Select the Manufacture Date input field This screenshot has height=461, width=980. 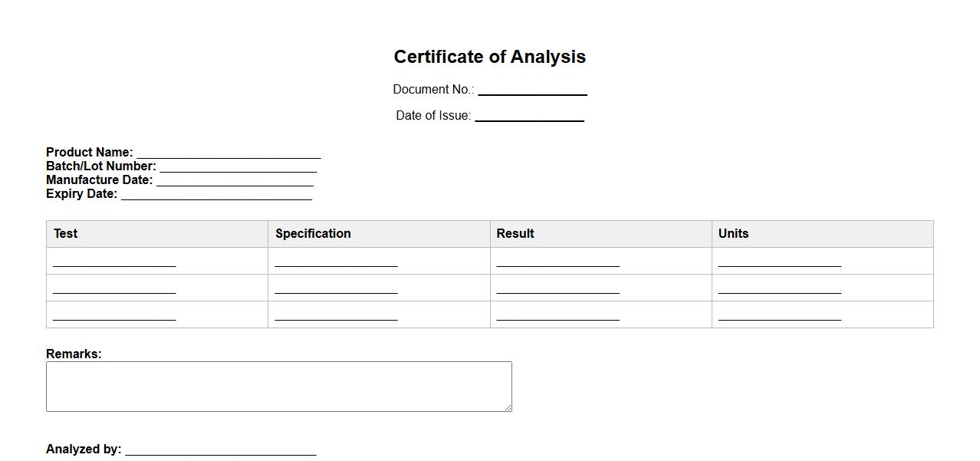(x=235, y=179)
